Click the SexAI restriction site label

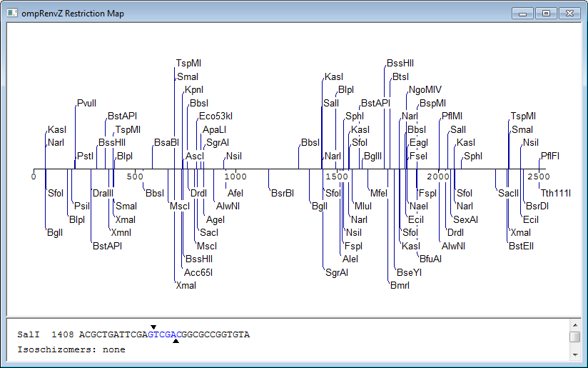point(465,220)
